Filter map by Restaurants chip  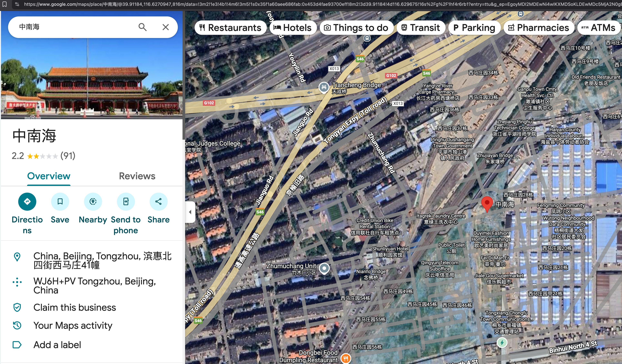pos(230,28)
